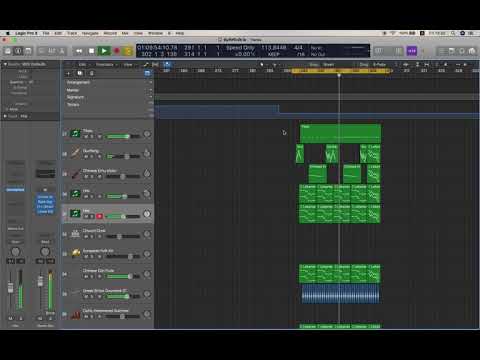Open the Snap mode dropdown

point(328,64)
